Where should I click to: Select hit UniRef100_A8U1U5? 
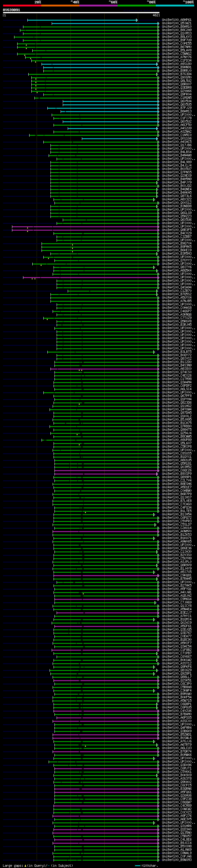click(x=177, y=461)
